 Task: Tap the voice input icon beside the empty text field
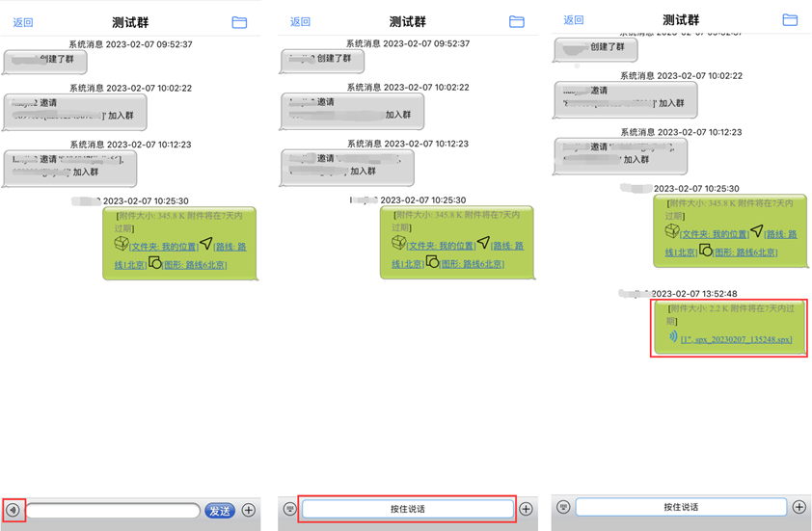click(13, 510)
